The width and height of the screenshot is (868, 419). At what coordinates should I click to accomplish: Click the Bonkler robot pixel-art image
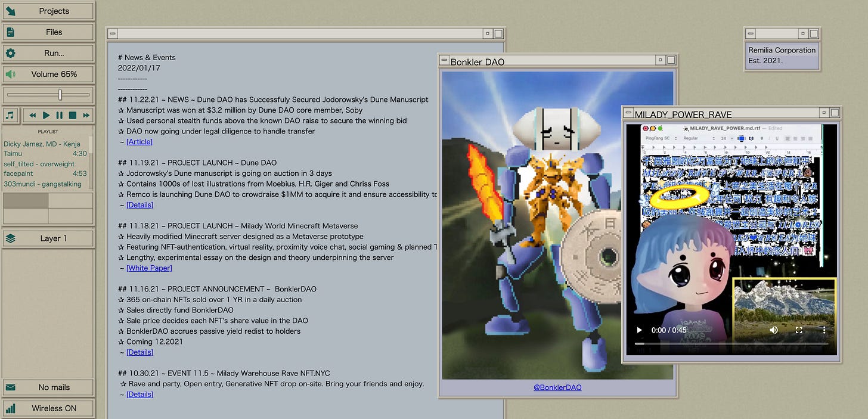pos(557,225)
